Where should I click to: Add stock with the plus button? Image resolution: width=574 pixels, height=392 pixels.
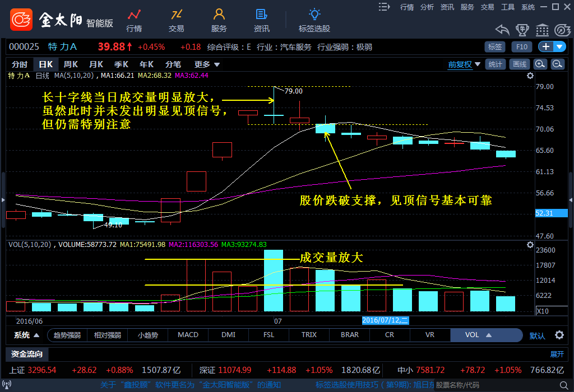(545, 47)
